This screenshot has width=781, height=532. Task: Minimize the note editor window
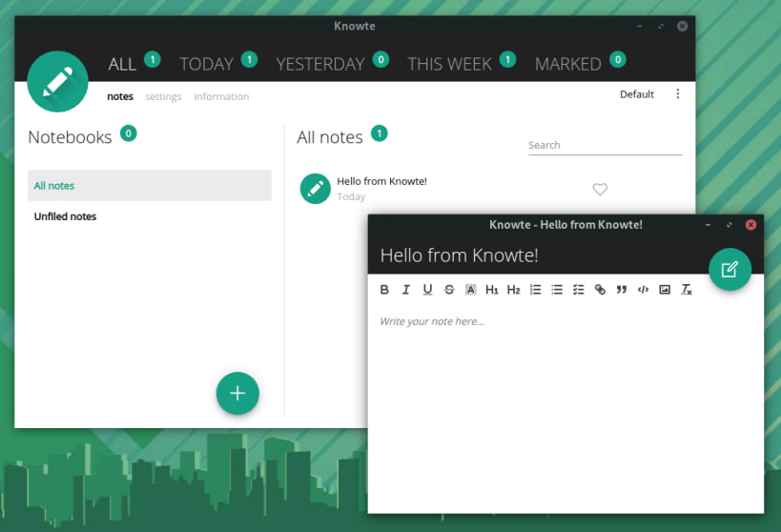tap(708, 225)
